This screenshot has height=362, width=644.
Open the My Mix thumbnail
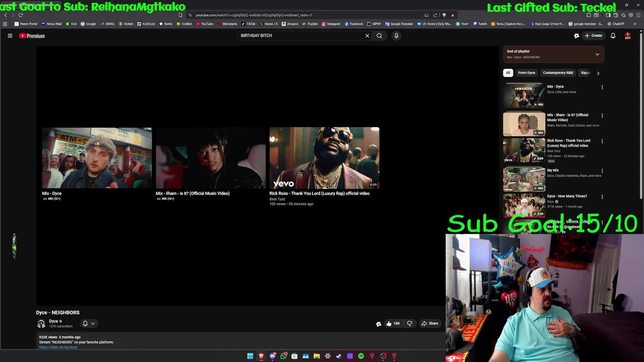coord(524,179)
